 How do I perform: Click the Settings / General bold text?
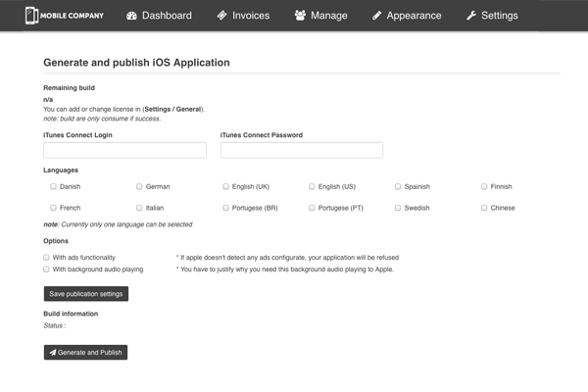click(x=172, y=109)
